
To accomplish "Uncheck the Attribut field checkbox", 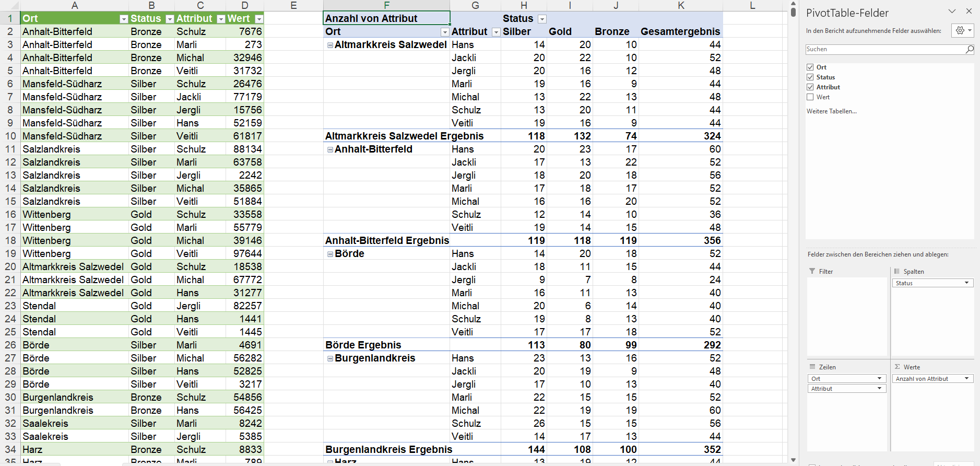I will pyautogui.click(x=810, y=87).
